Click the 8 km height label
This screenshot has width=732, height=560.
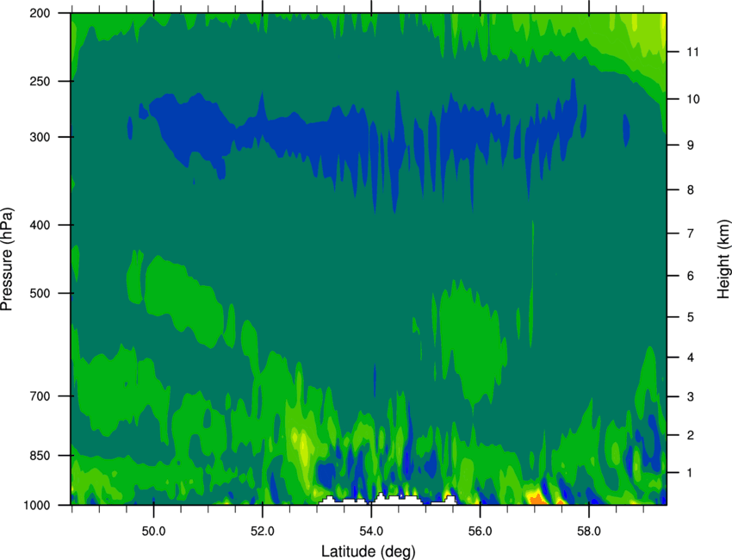click(691, 190)
